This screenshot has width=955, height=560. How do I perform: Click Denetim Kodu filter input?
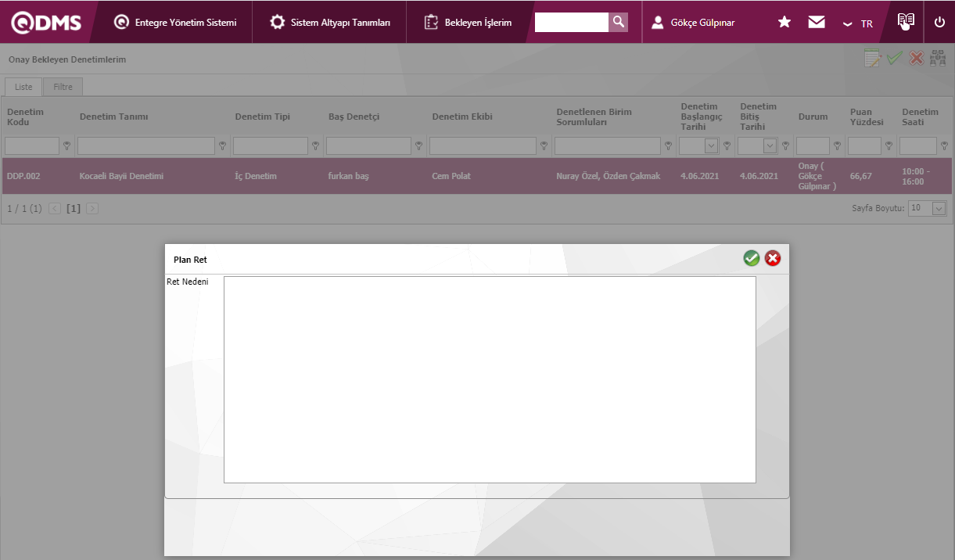tap(32, 145)
